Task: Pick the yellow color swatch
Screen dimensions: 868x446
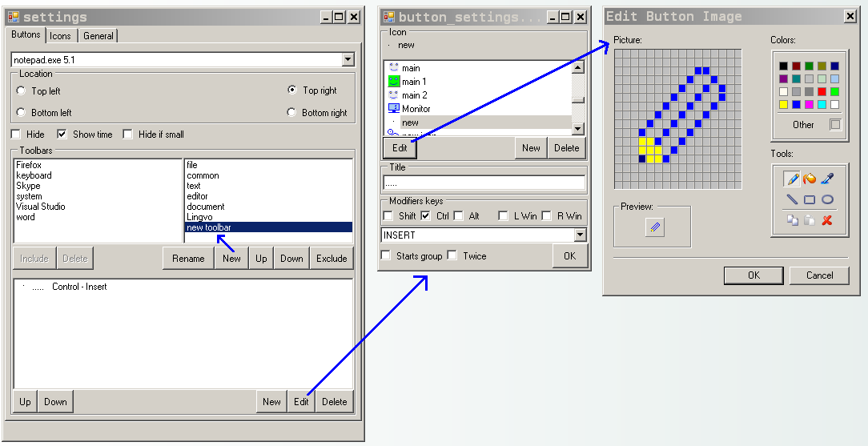Action: (783, 105)
